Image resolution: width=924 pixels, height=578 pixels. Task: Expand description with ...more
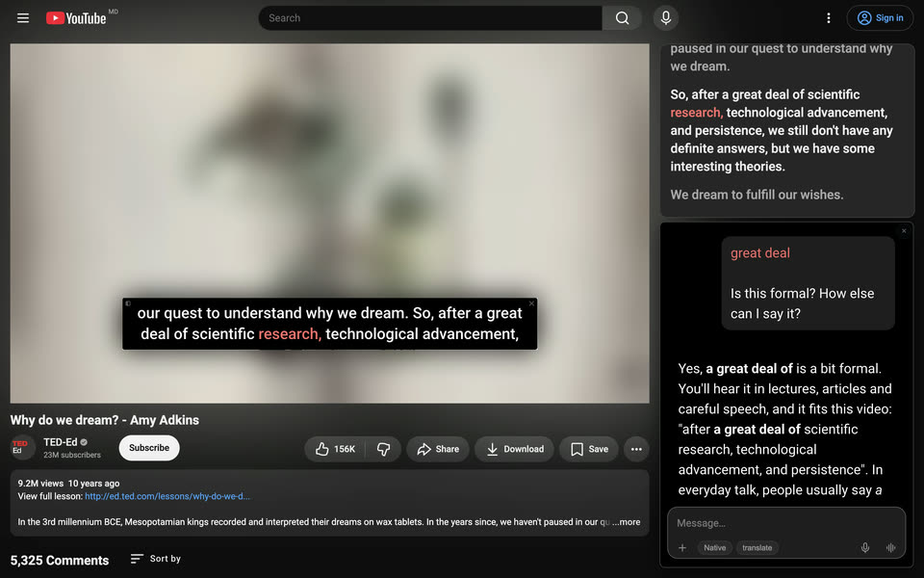point(627,522)
